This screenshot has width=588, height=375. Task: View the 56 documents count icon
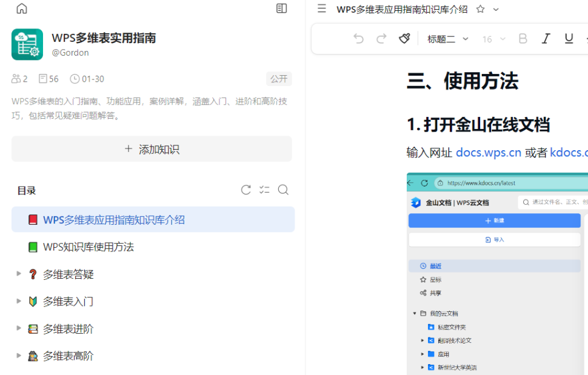point(43,79)
